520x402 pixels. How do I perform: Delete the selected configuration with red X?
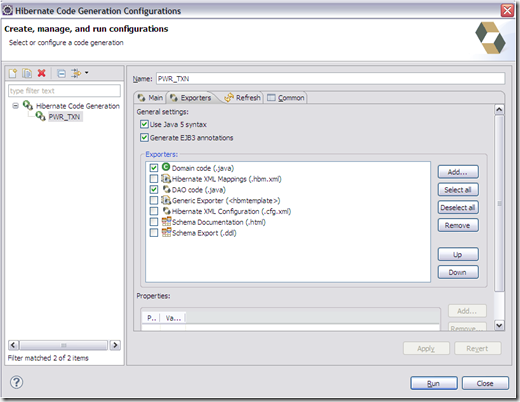click(x=42, y=73)
